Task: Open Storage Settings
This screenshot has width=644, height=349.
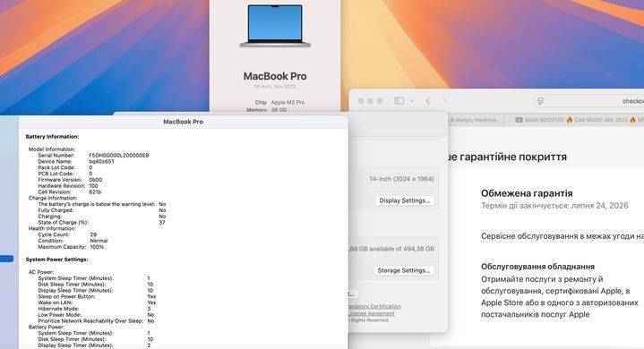Action: click(403, 270)
